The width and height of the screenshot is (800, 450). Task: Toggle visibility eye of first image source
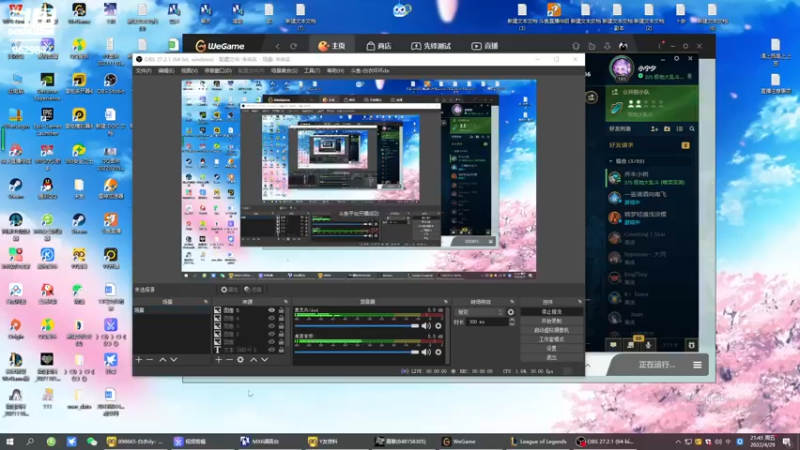click(271, 310)
